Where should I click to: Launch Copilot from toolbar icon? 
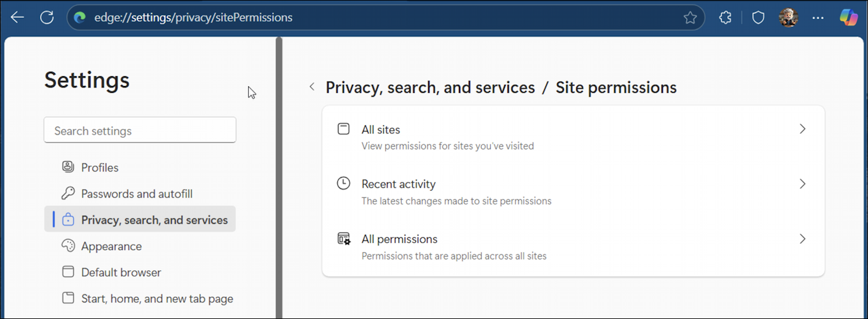click(848, 18)
